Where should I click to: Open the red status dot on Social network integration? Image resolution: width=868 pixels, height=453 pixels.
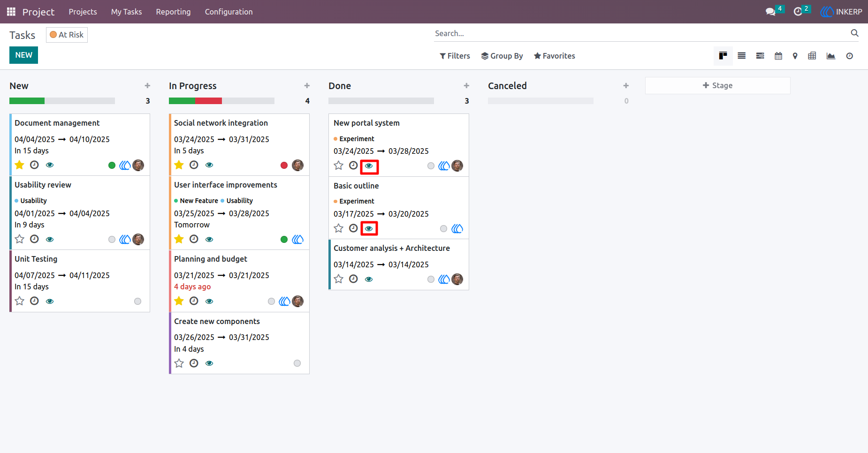284,165
